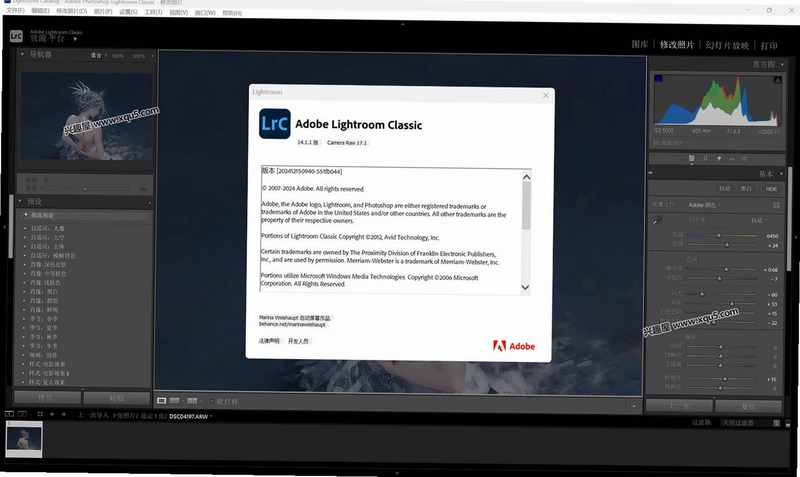This screenshot has height=477, width=800.
Task: Click the second window display icon
Action: tap(22, 414)
